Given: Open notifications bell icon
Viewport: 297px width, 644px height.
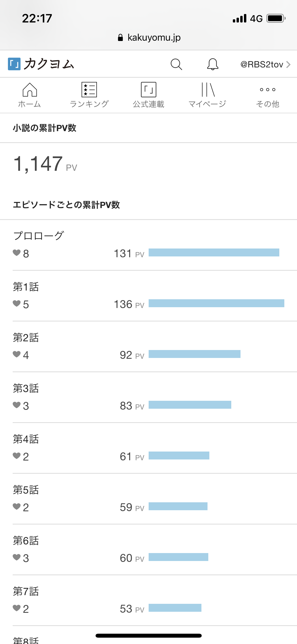Looking at the screenshot, I should pos(213,64).
